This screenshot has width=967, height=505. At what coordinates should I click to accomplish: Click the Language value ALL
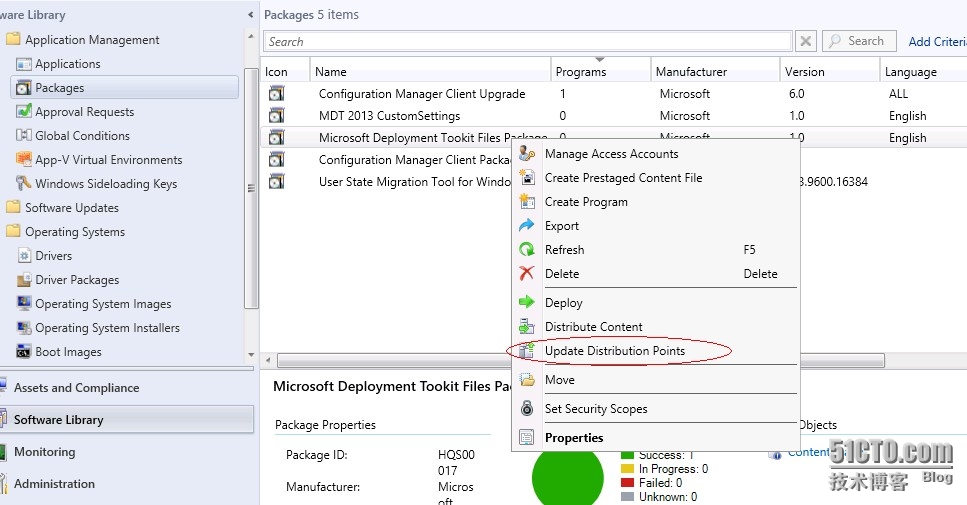pyautogui.click(x=899, y=94)
